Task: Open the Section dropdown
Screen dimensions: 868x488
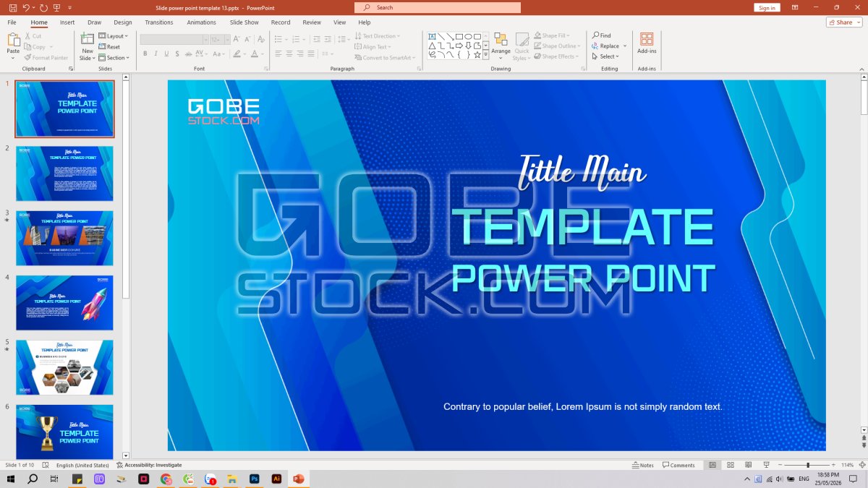Action: (x=114, y=58)
